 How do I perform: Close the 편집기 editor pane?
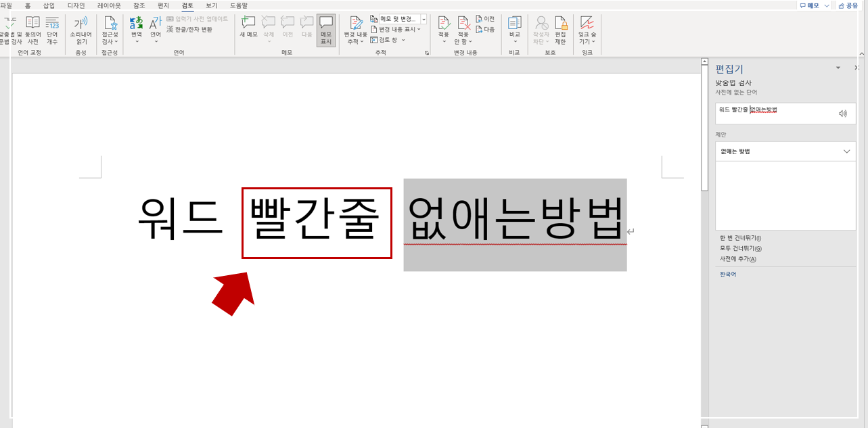pyautogui.click(x=856, y=68)
